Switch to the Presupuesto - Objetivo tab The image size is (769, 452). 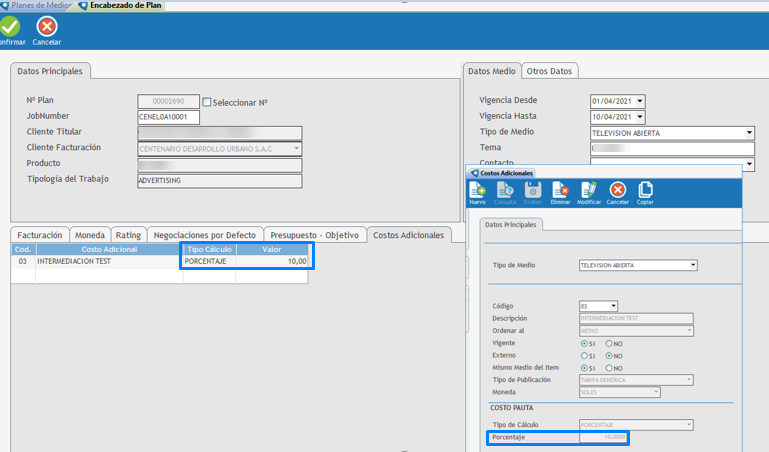[314, 235]
